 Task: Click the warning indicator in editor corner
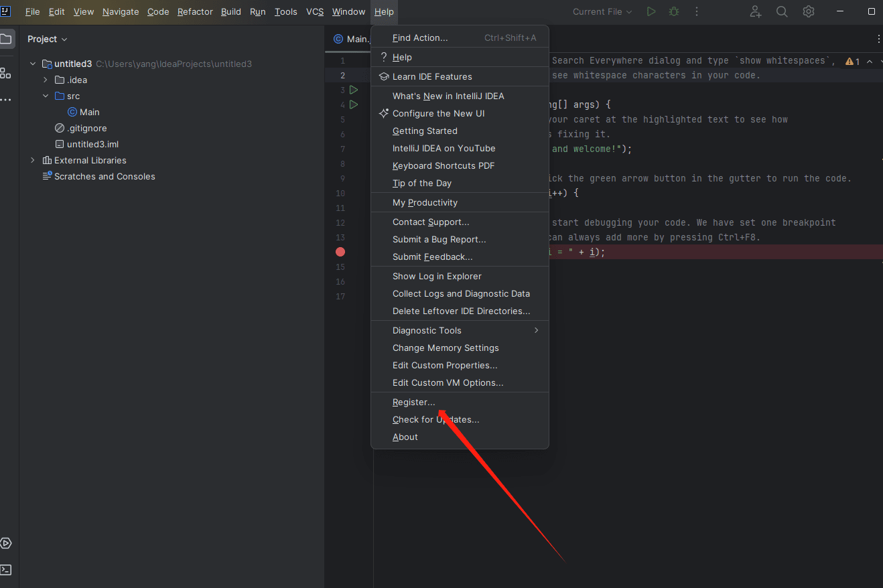coord(853,62)
